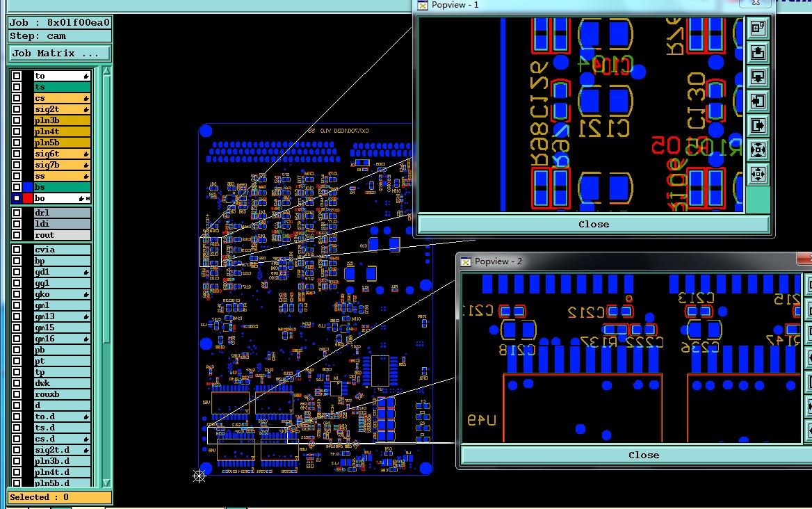This screenshot has height=509, width=812.
Task: Select the gko layer row
Action: [x=62, y=294]
